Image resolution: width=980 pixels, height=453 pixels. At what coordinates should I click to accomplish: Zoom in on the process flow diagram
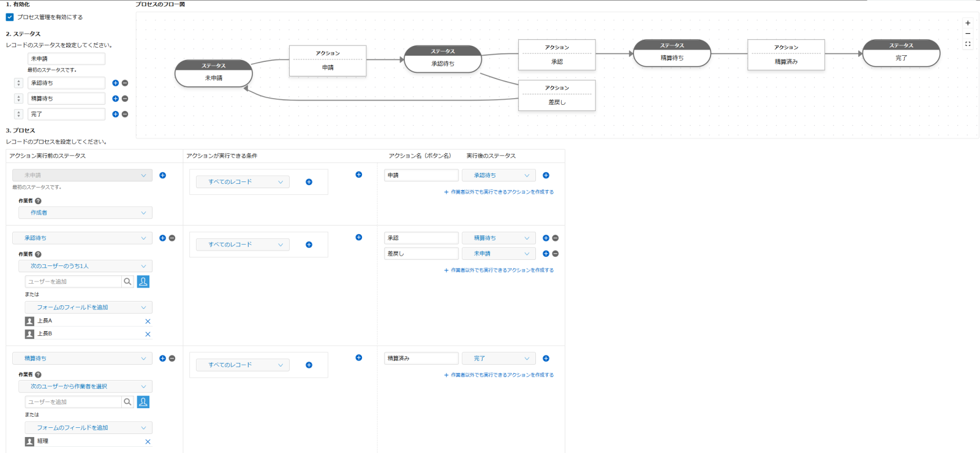[x=968, y=23]
